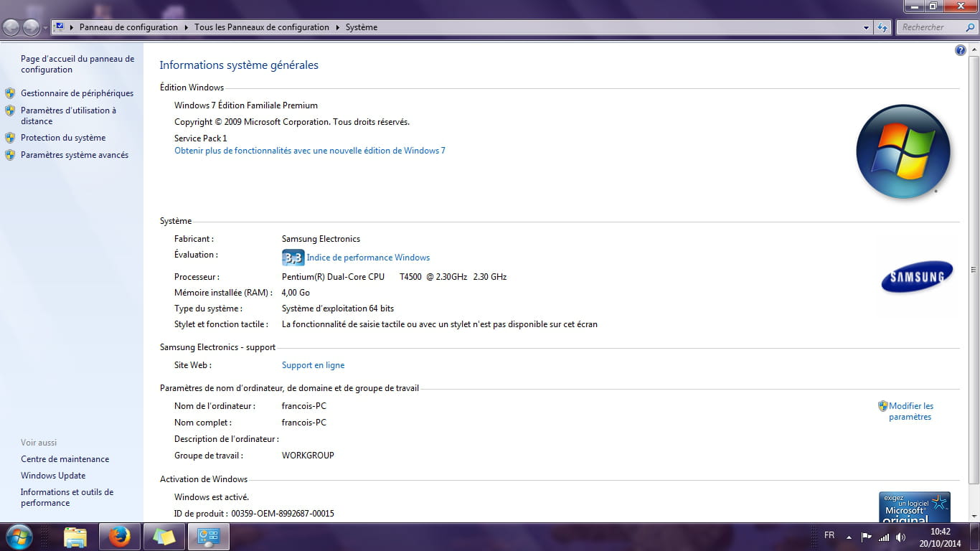Click Modifier les paramètres
Viewport: 980px width, 551px height.
click(910, 411)
